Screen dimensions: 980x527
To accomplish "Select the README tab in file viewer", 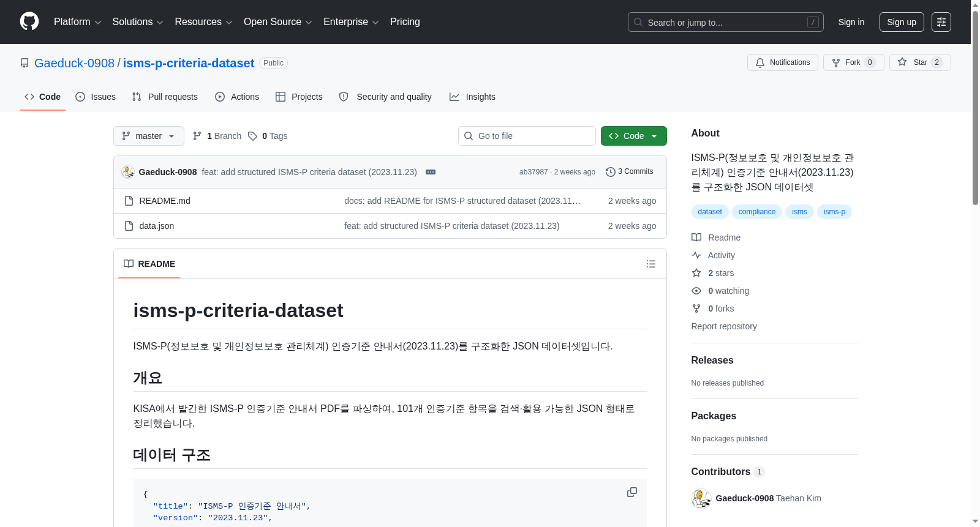I will click(x=149, y=264).
